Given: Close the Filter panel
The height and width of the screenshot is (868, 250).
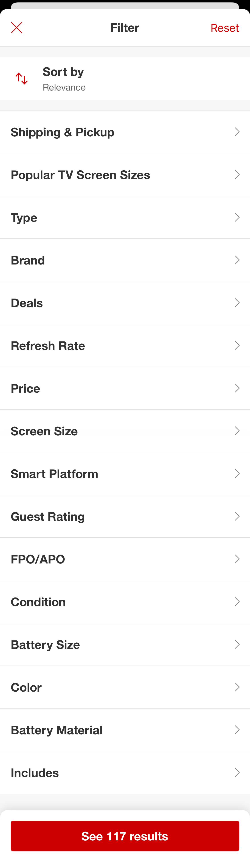Looking at the screenshot, I should [16, 27].
